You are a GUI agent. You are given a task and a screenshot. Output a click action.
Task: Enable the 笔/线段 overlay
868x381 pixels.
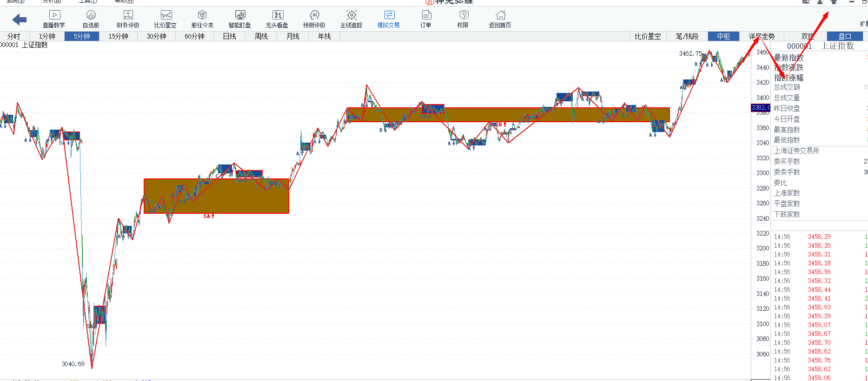coord(687,36)
